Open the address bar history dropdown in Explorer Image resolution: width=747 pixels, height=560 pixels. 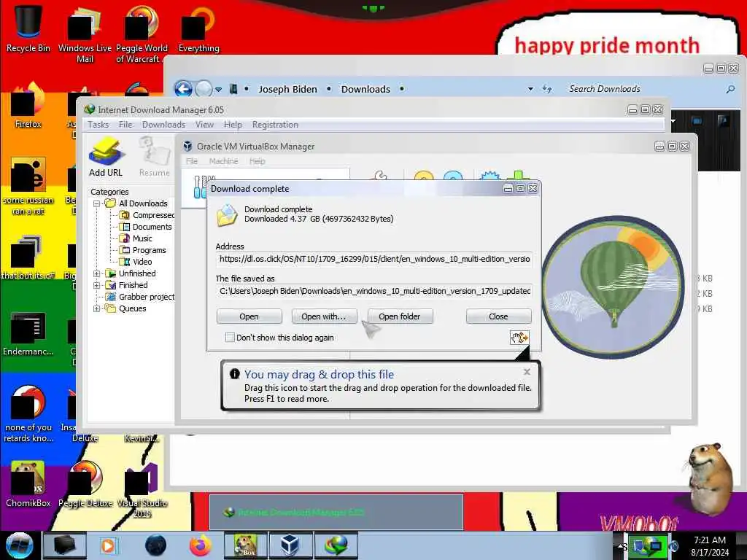point(530,89)
